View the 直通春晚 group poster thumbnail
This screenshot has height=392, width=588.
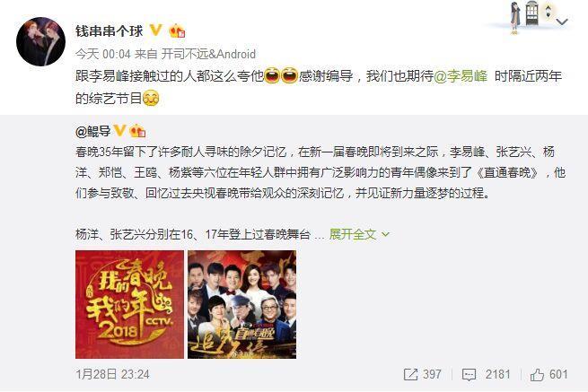pos(241,304)
